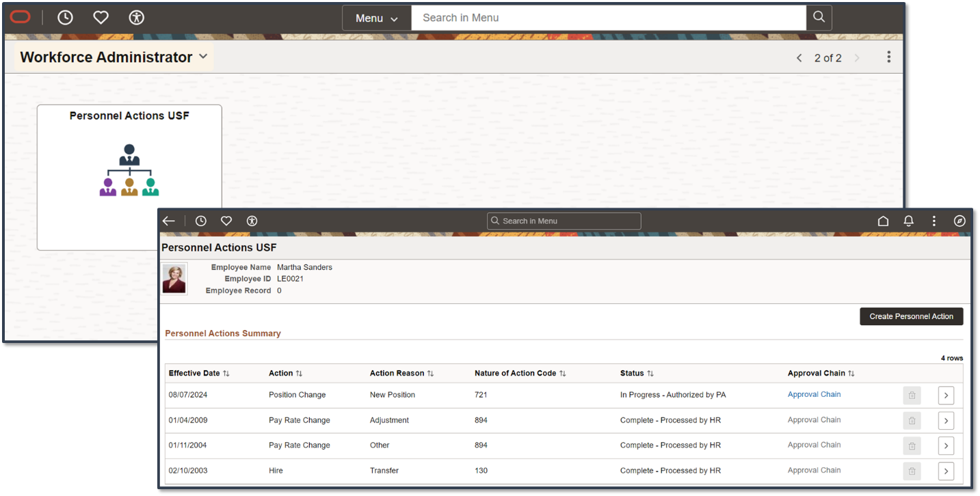Click the large Search in Menu field
The width and height of the screenshot is (980, 496).
(609, 18)
